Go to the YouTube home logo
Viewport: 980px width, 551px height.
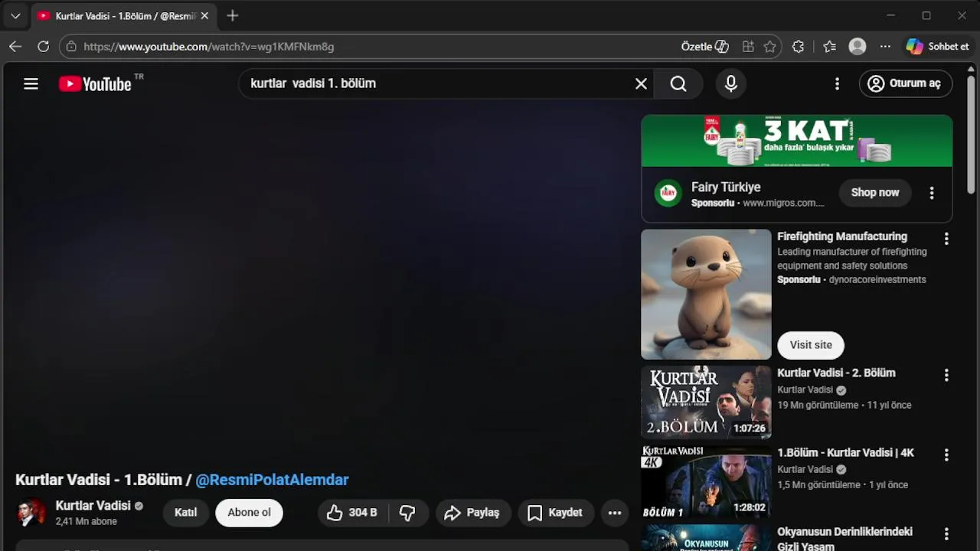coord(96,84)
